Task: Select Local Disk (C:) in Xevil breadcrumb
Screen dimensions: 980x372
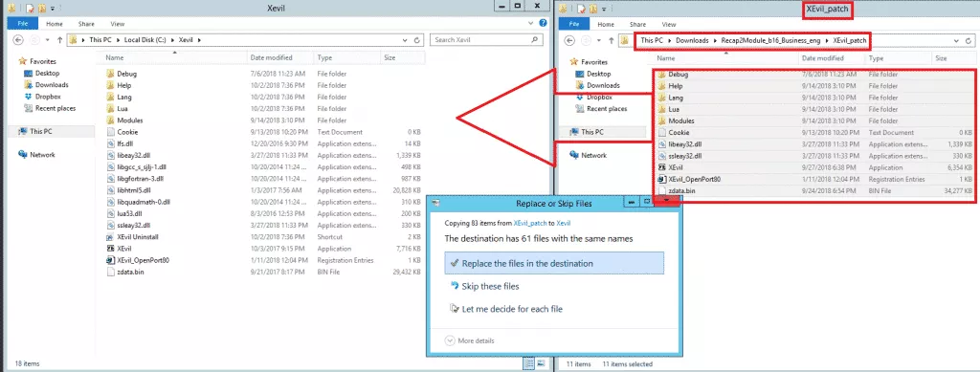Action: pos(145,40)
